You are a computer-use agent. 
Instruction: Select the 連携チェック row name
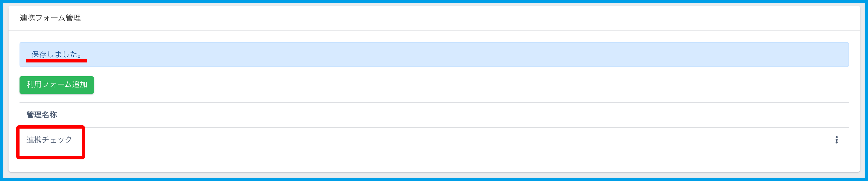(x=49, y=140)
